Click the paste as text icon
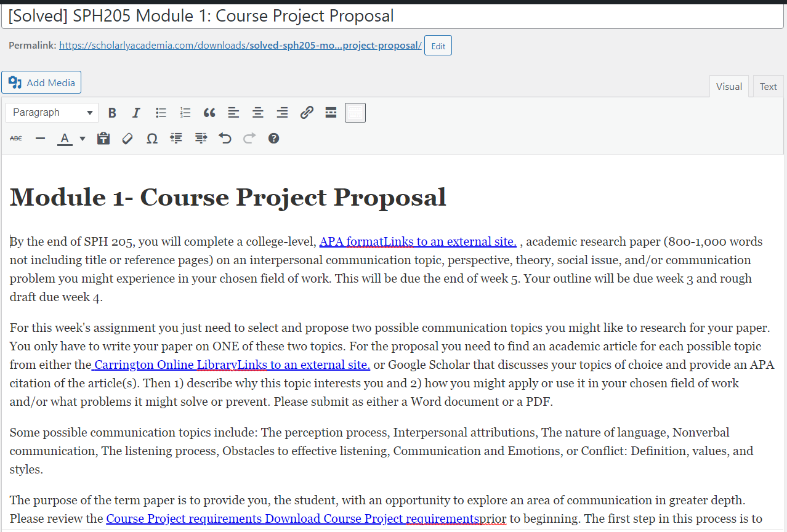Screen dimensions: 787x532 103,139
